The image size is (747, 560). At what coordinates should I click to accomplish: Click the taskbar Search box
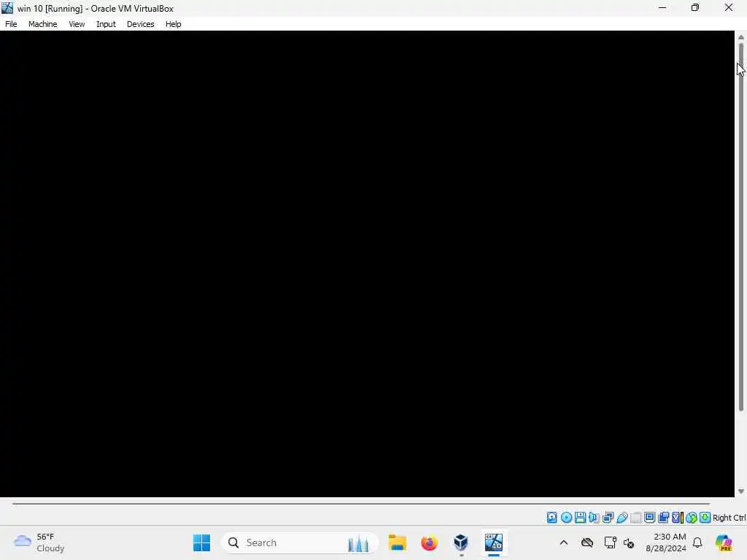coord(300,542)
